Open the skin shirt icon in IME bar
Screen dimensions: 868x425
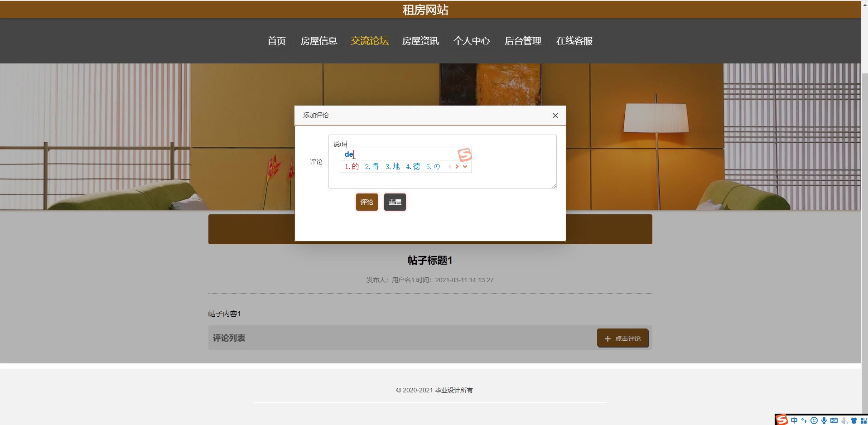pos(854,420)
